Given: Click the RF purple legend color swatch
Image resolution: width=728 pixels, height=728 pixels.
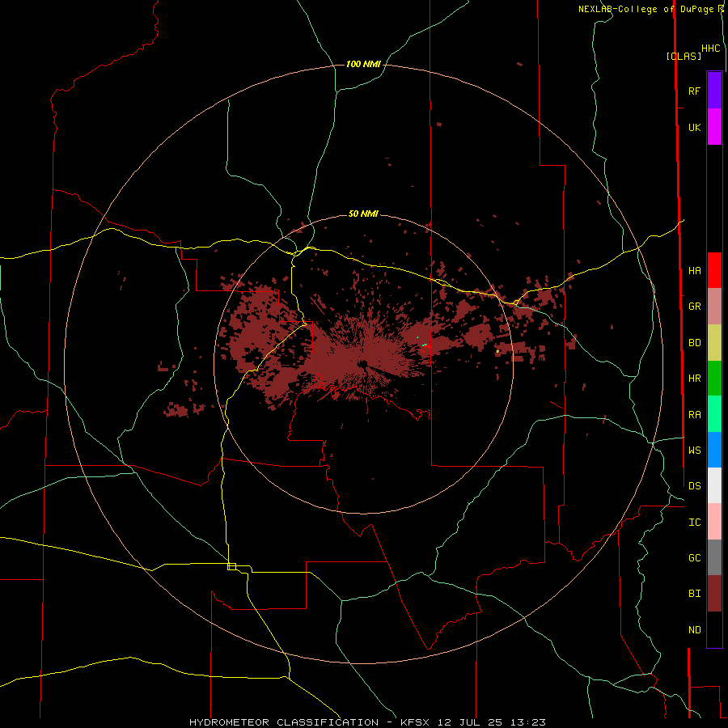Looking at the screenshot, I should 714,91.
